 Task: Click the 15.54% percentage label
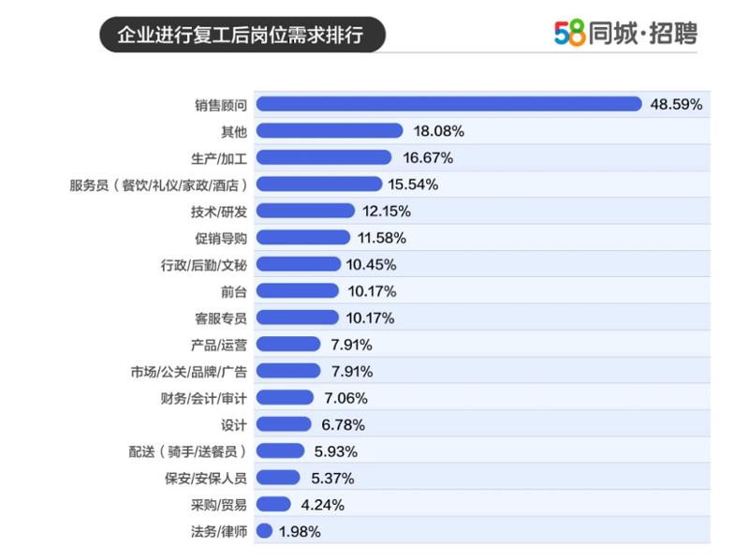click(x=412, y=184)
